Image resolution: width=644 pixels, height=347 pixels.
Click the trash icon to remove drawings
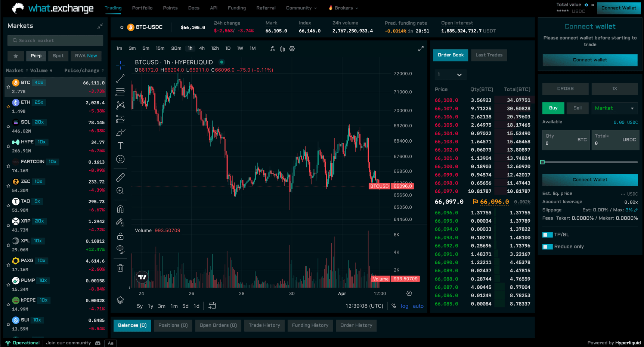click(x=120, y=268)
